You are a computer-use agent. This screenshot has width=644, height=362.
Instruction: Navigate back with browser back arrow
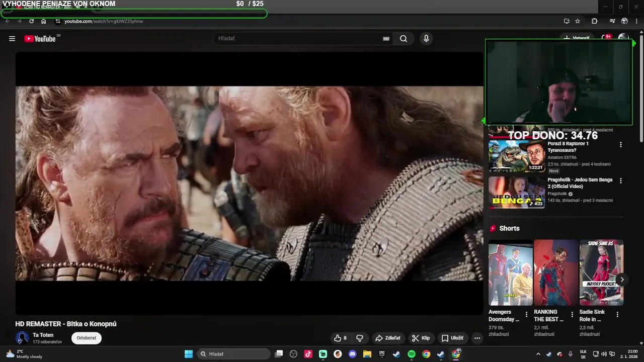click(x=7, y=21)
